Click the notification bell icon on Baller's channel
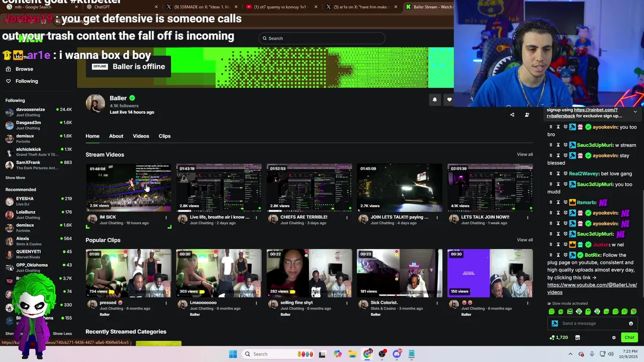This screenshot has height=362, width=644. click(x=435, y=100)
